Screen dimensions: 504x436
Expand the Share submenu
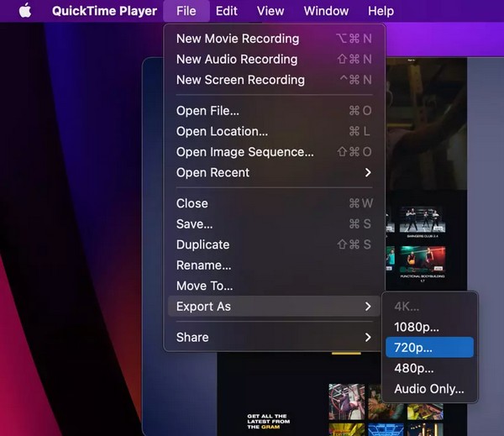pos(274,337)
